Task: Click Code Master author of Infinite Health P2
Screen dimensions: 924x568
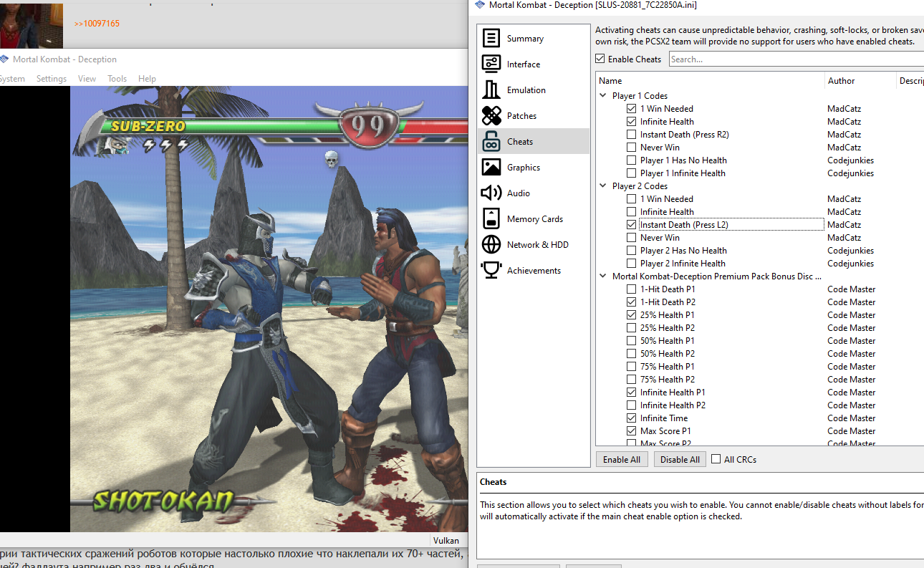Action: 852,405
